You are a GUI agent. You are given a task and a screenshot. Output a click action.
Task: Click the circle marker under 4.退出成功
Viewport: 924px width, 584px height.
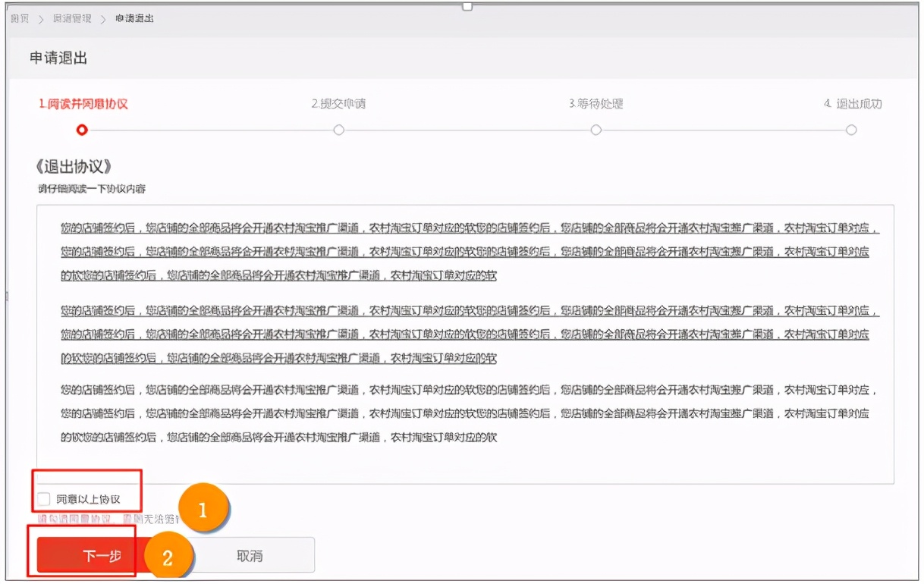click(x=851, y=130)
